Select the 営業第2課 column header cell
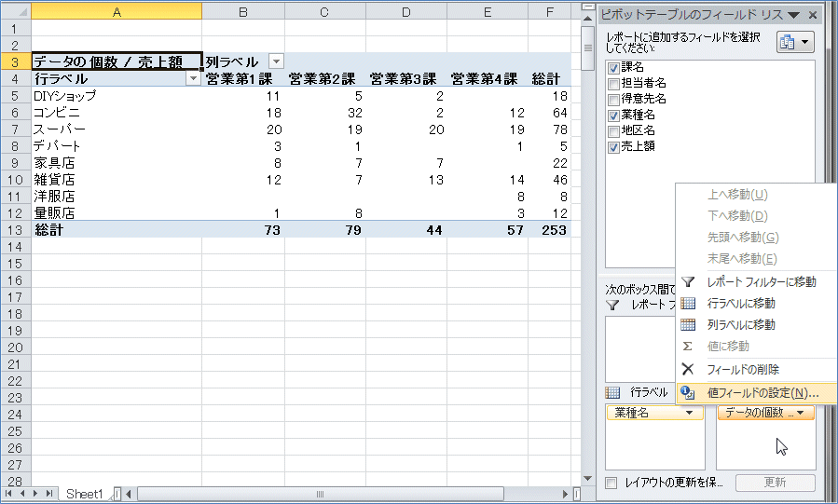Viewport: 838px width, 504px height. pyautogui.click(x=325, y=79)
